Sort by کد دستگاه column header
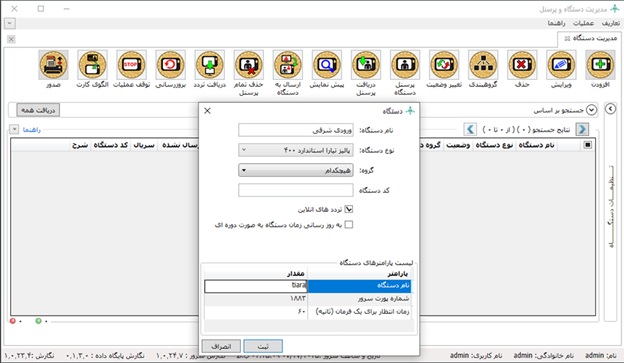 point(111,145)
